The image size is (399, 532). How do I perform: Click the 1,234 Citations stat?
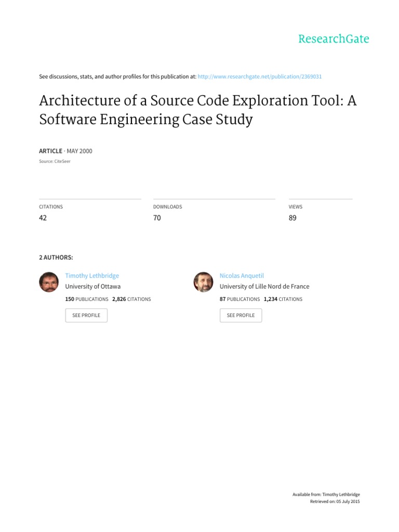point(283,299)
